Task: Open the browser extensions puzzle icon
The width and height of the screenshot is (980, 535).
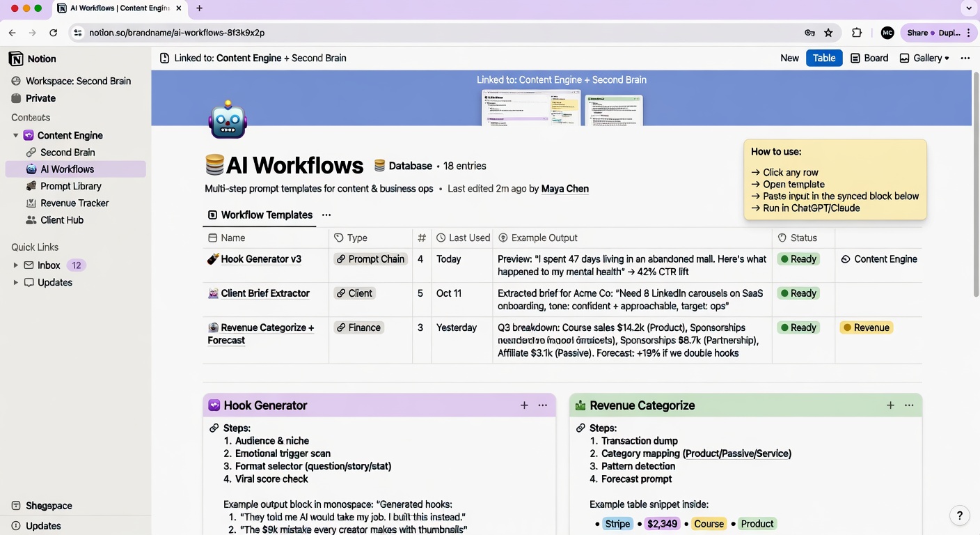Action: [857, 33]
